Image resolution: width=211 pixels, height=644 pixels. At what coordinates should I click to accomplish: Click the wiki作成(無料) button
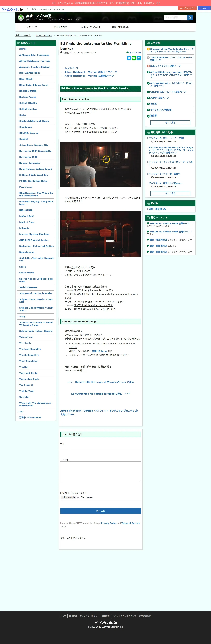point(187,8)
